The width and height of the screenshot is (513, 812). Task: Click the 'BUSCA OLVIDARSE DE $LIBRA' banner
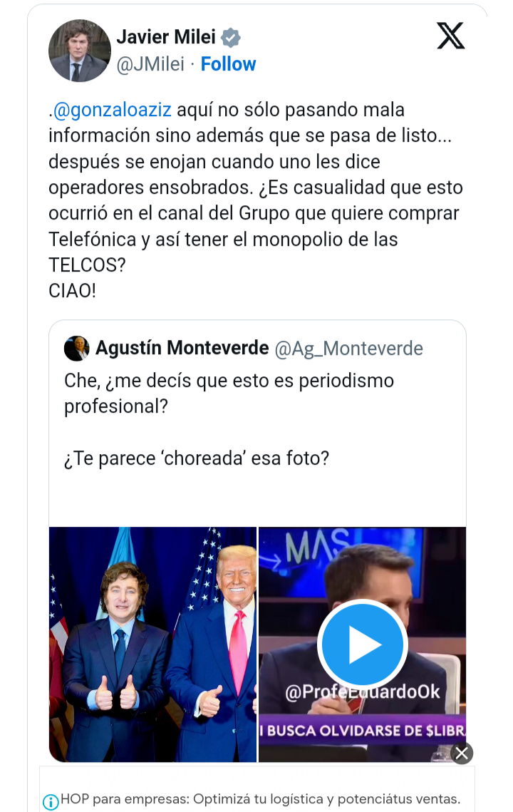(x=363, y=731)
